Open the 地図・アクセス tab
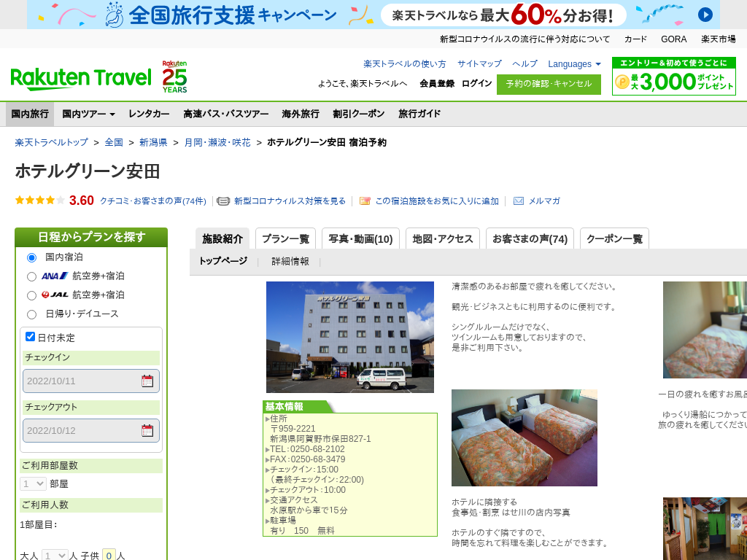This screenshot has height=560, width=747. coord(443,238)
